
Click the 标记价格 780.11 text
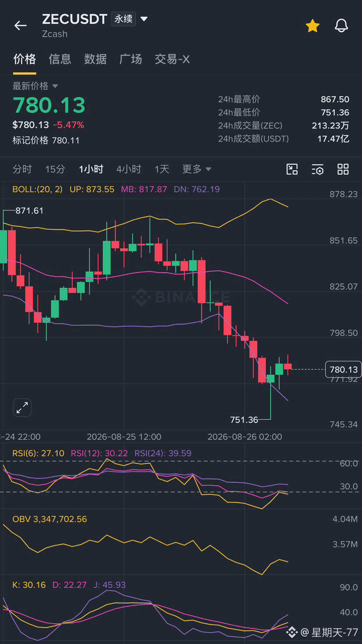pyautogui.click(x=46, y=140)
